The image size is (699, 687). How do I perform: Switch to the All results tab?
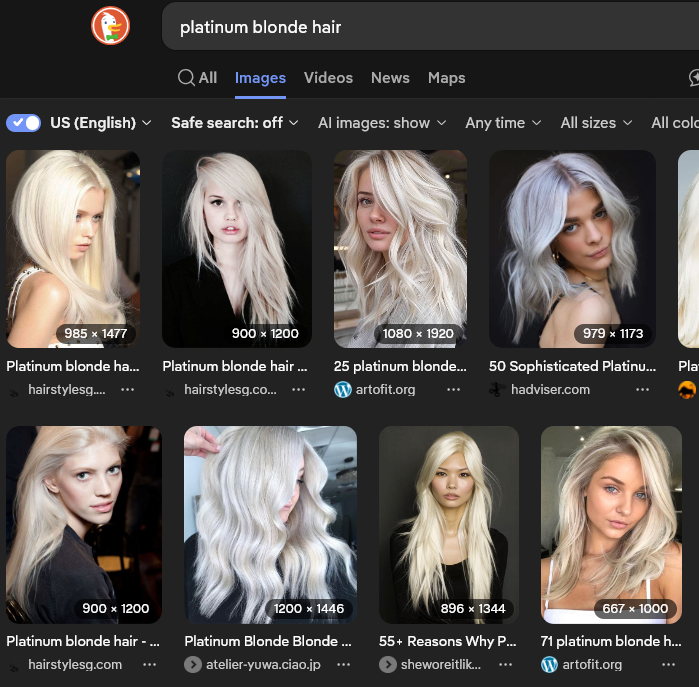[197, 78]
